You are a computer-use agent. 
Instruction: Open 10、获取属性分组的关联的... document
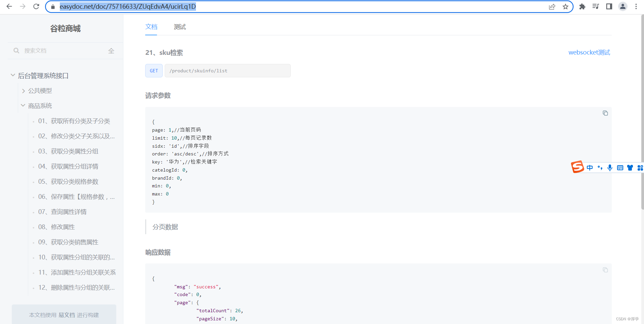pyautogui.click(x=76, y=257)
